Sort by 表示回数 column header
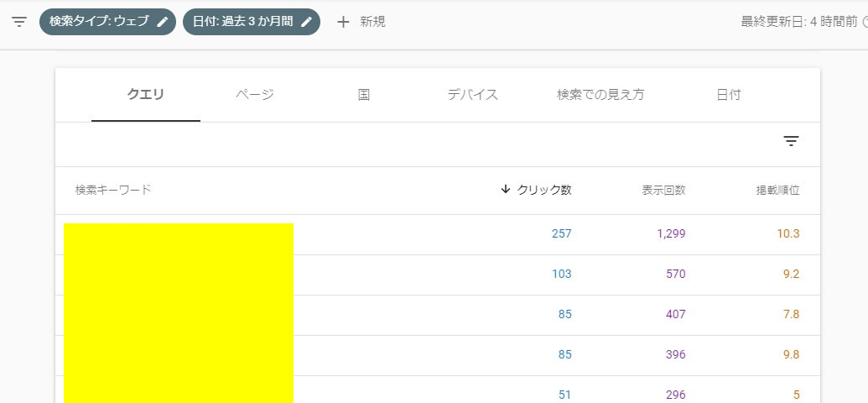The width and height of the screenshot is (868, 403). pos(663,190)
